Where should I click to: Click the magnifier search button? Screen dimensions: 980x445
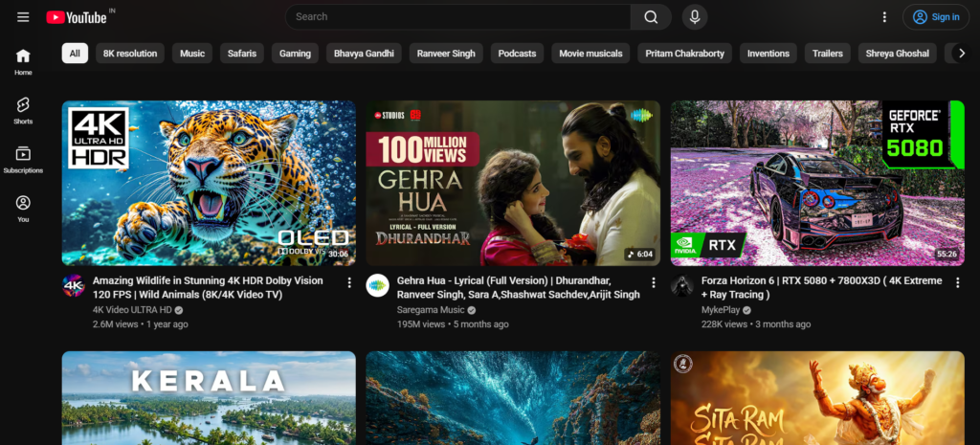(x=651, y=17)
